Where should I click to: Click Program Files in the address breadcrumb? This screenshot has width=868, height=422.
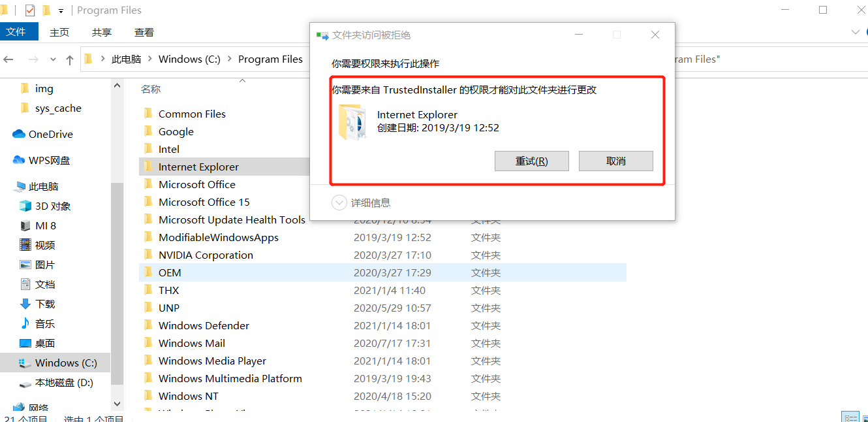[x=270, y=59]
